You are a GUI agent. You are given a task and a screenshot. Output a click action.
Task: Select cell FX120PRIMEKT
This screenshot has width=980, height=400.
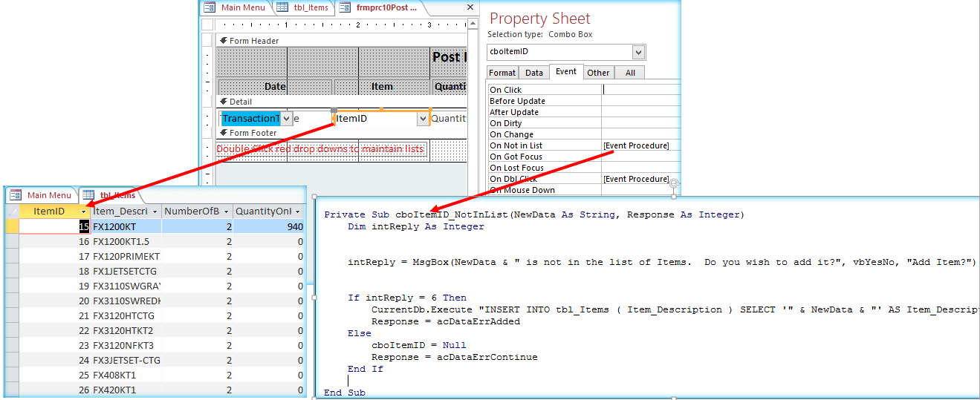[x=126, y=256]
